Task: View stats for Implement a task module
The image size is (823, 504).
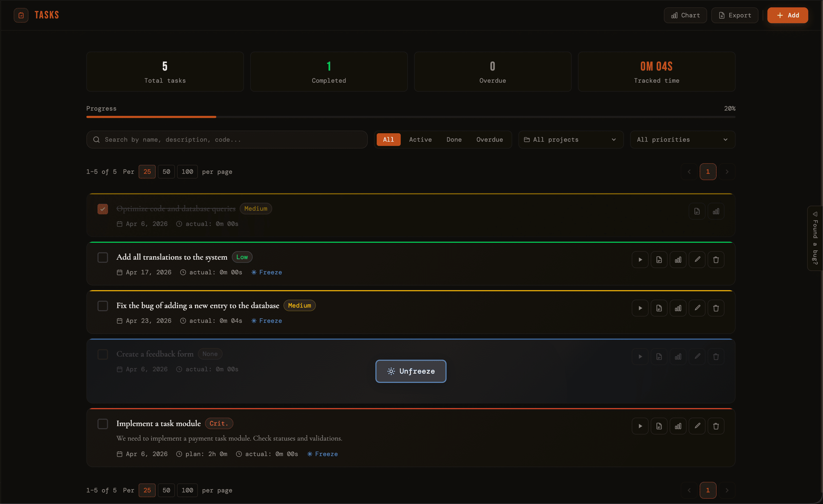Action: coord(678,426)
